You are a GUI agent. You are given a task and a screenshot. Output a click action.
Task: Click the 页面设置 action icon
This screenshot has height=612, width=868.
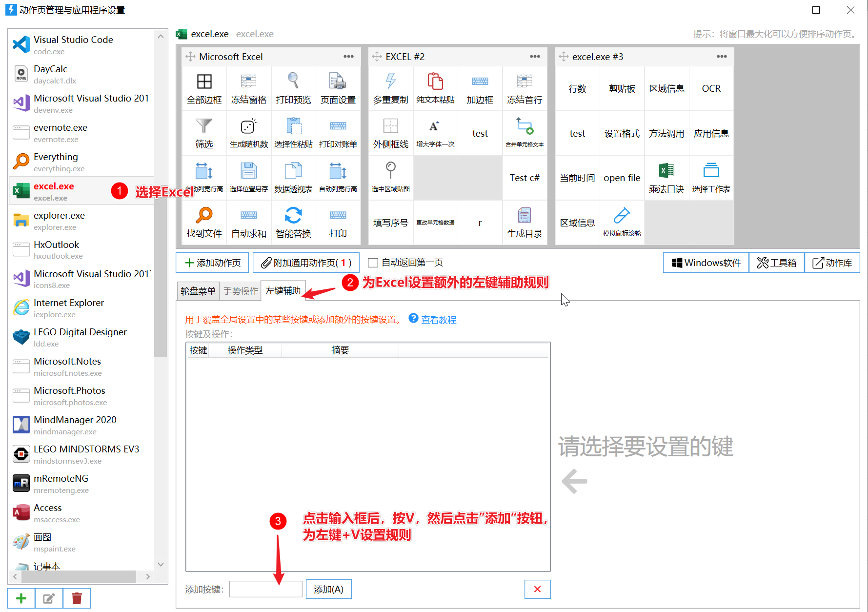click(338, 81)
